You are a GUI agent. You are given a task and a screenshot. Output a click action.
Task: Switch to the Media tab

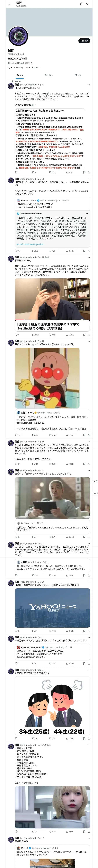pyautogui.click(x=78, y=75)
